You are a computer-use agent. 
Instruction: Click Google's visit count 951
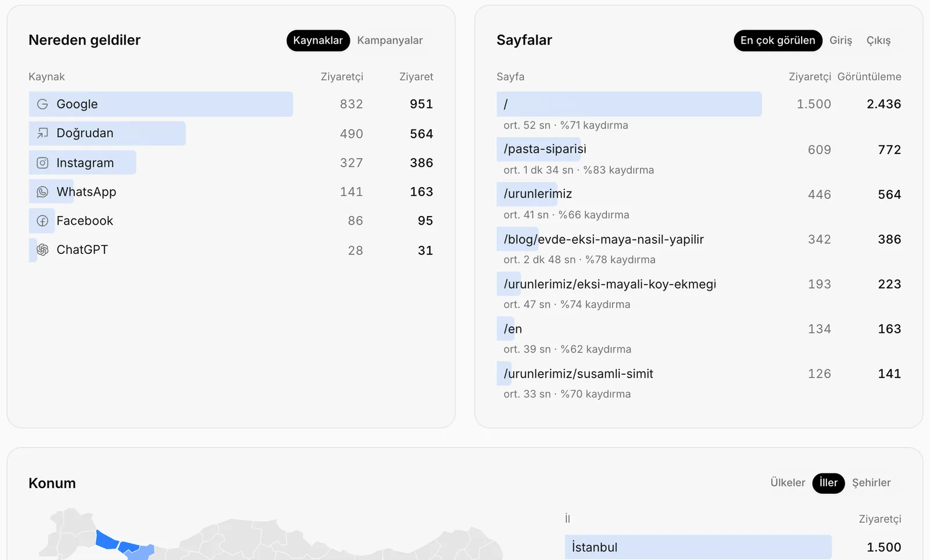point(421,104)
